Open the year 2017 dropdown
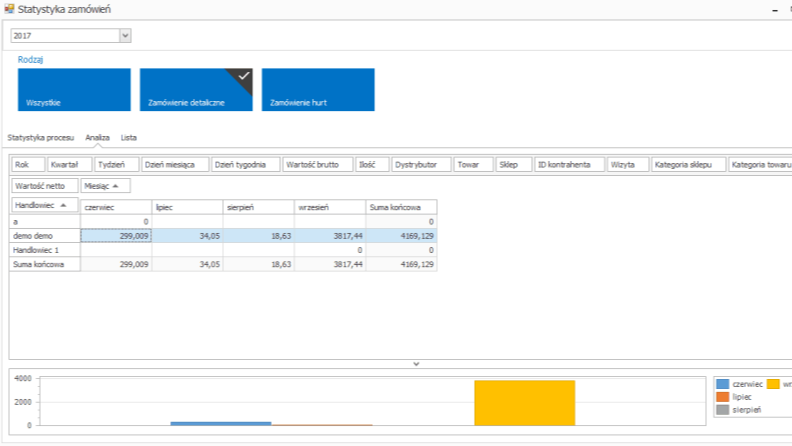 (125, 36)
